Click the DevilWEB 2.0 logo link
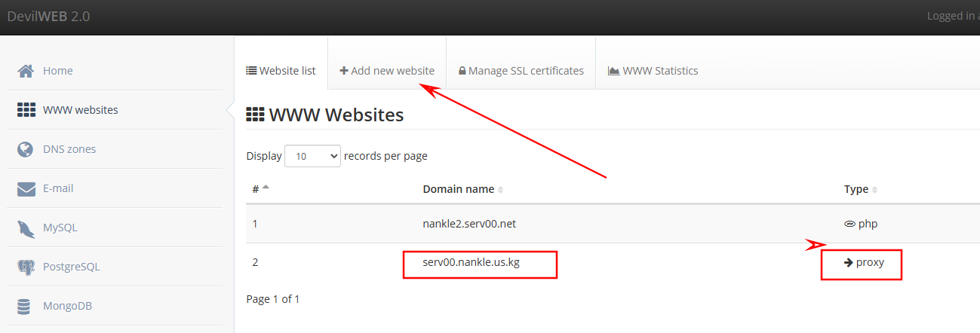The height and width of the screenshot is (333, 980). point(48,17)
